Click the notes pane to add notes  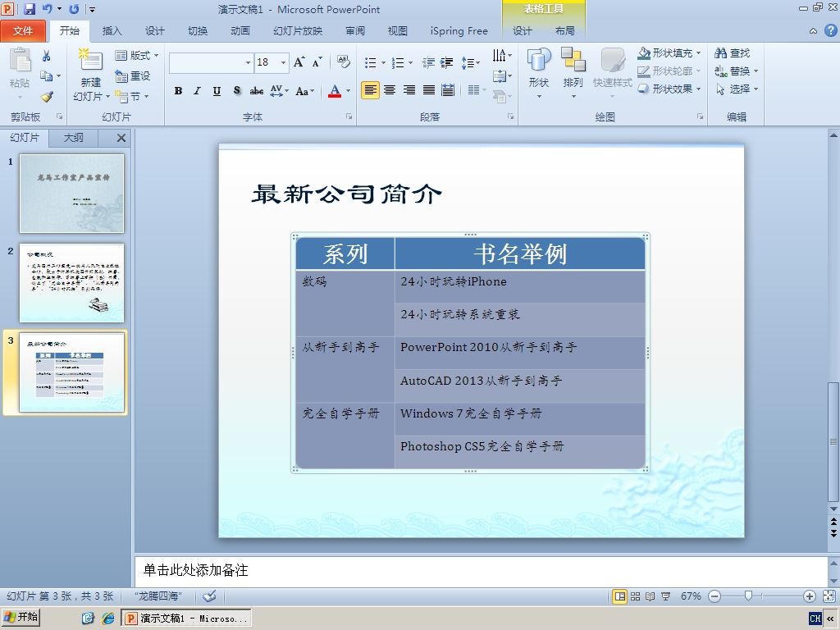tap(481, 571)
